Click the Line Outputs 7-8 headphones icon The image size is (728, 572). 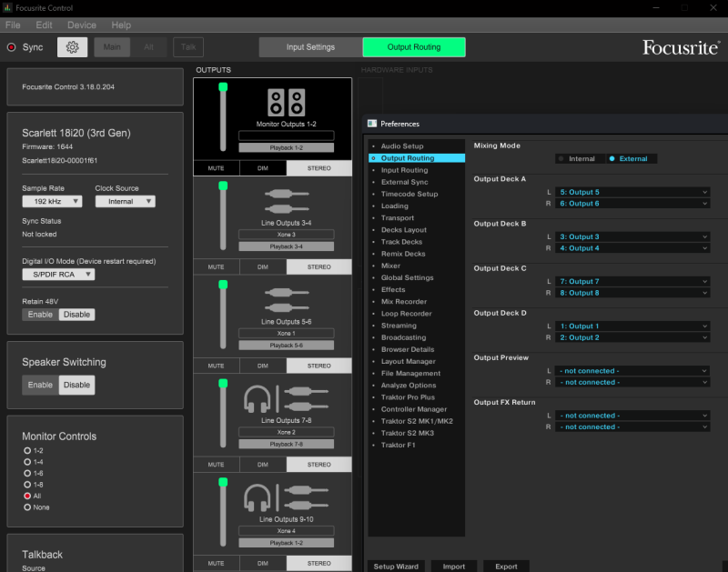click(x=258, y=399)
